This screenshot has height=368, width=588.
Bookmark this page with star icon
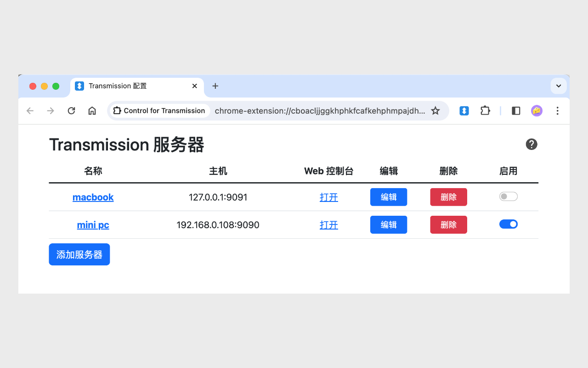435,111
